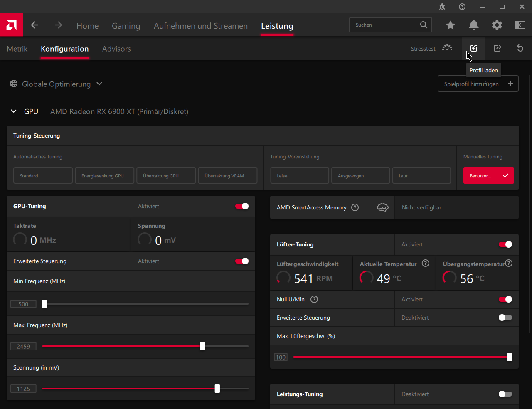This screenshot has width=532, height=409.
Task: Toggle Null U/Min. switch
Action: (x=505, y=299)
